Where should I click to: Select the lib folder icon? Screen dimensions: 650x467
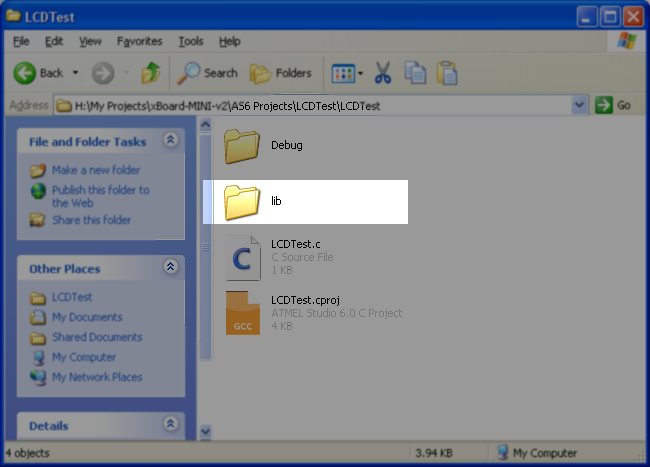242,202
